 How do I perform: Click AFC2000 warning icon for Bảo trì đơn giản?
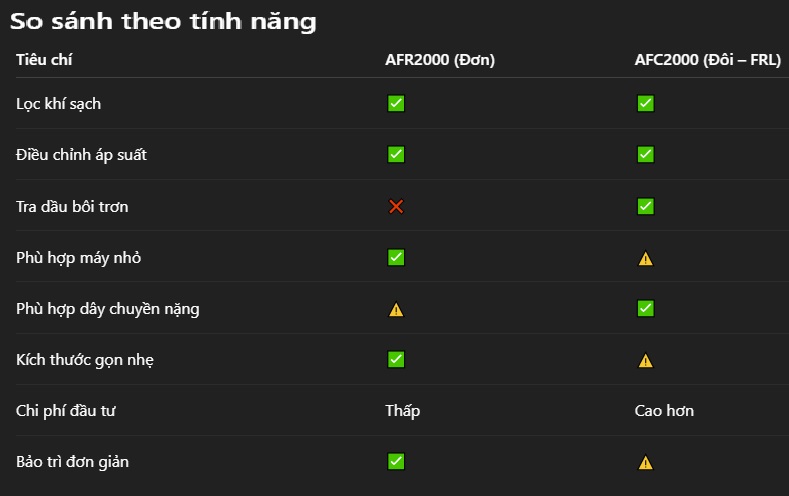pos(645,463)
